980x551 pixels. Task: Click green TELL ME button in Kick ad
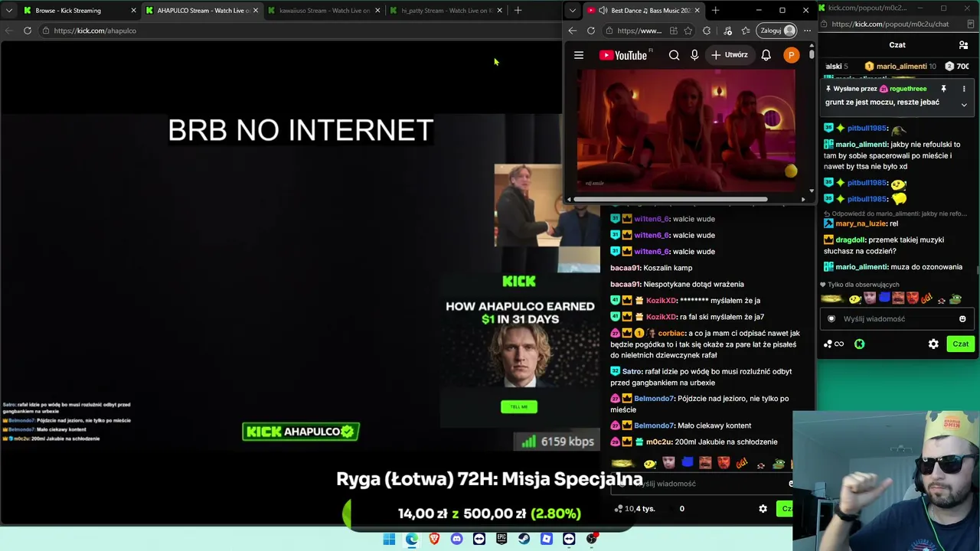coord(519,406)
